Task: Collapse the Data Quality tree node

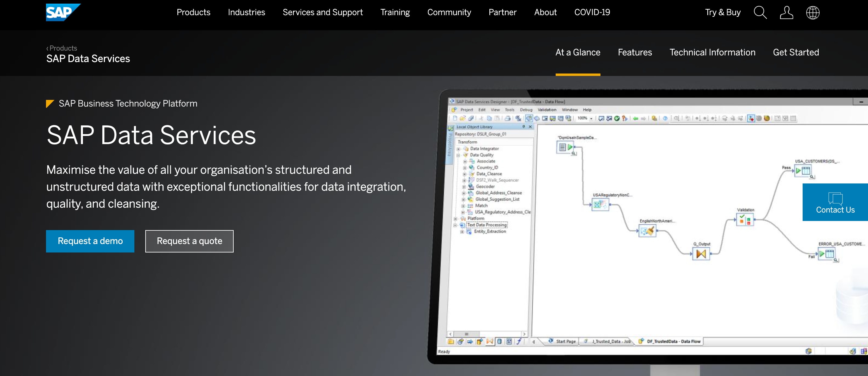Action: pyautogui.click(x=458, y=155)
